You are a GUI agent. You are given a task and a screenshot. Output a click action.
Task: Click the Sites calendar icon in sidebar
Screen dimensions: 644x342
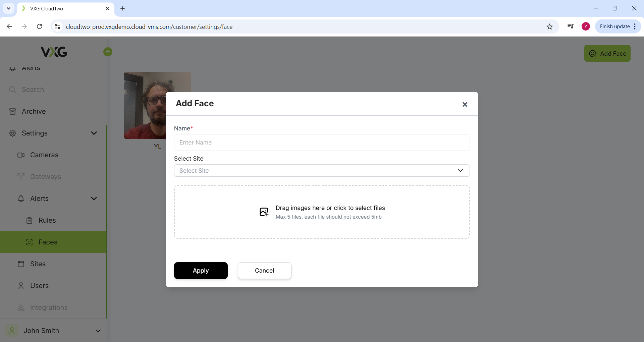tap(21, 264)
